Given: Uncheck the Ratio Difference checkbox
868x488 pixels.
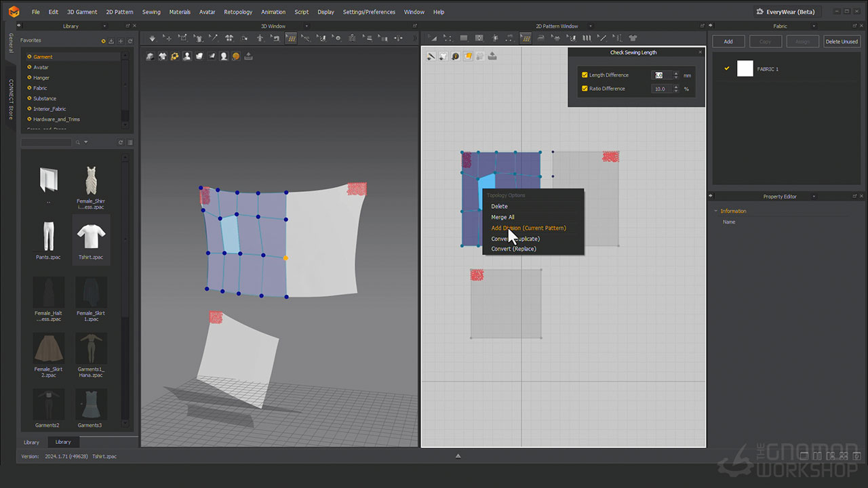Looking at the screenshot, I should [585, 89].
